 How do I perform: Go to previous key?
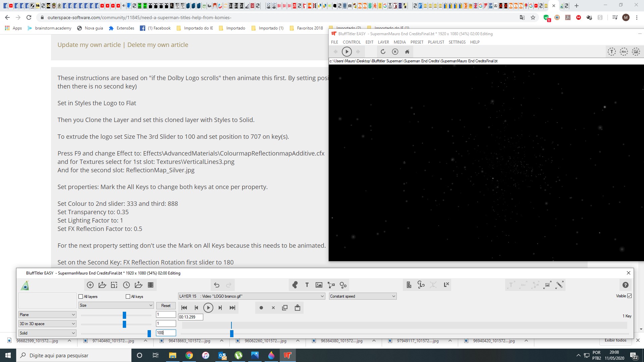196,308
